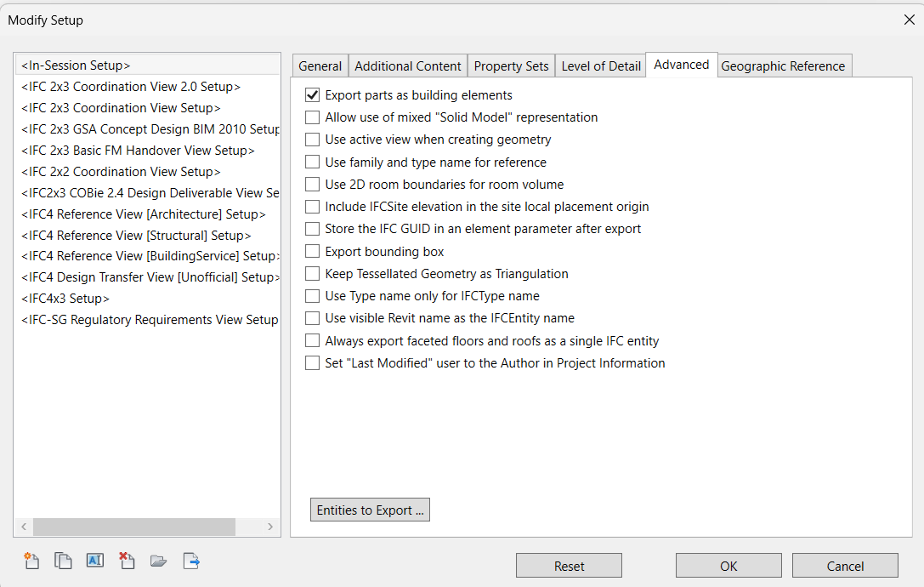This screenshot has height=587, width=924.
Task: Check Store the IFC GUID after export
Action: pyautogui.click(x=312, y=229)
